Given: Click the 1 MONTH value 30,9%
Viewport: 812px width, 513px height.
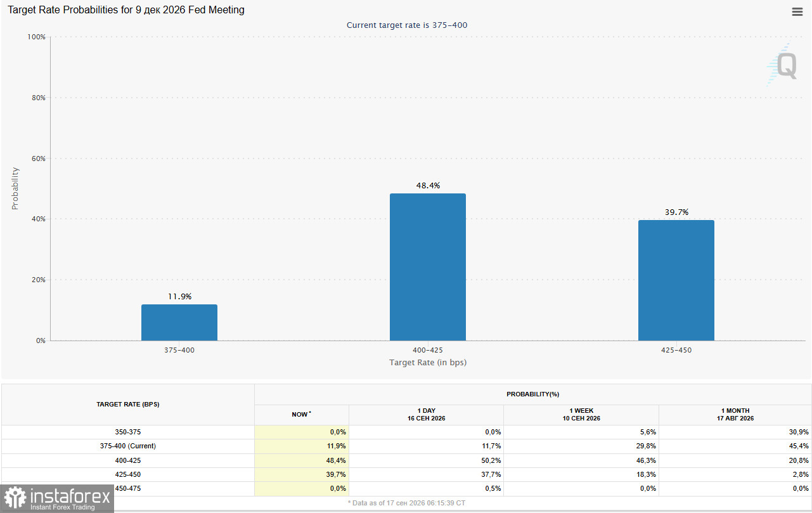Looking at the screenshot, I should pyautogui.click(x=799, y=432).
